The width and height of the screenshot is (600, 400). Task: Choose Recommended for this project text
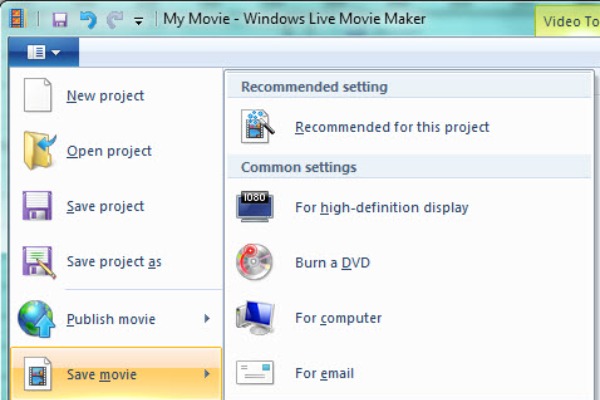pos(392,127)
